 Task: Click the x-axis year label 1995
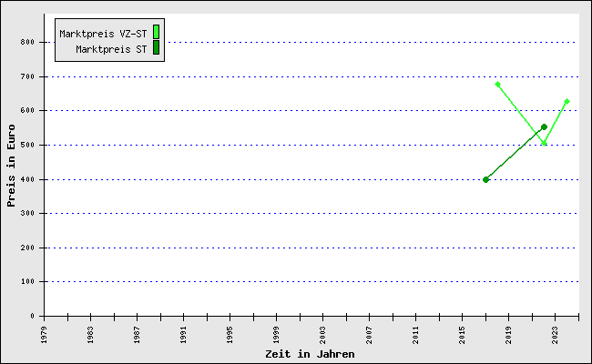click(230, 335)
